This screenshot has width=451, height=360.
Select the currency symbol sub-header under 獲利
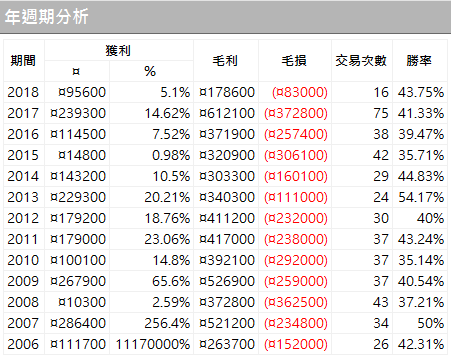[x=77, y=71]
